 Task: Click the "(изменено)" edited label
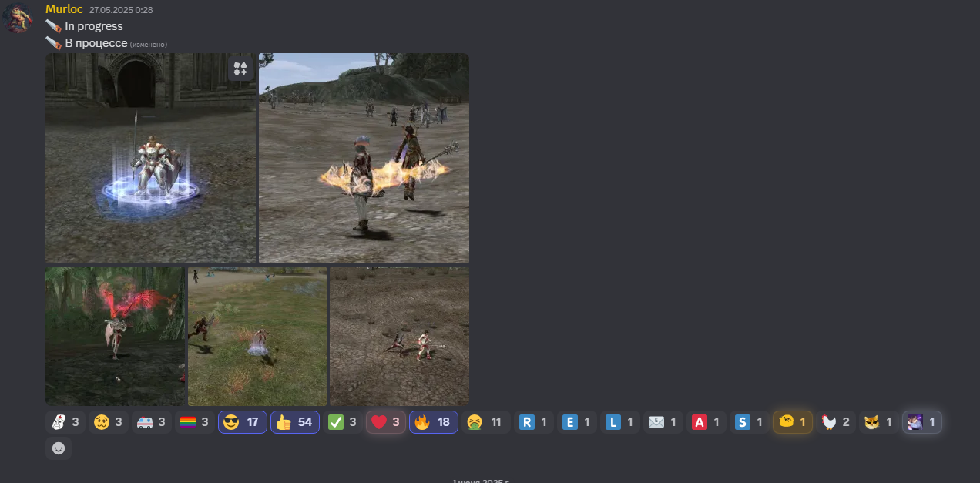(x=148, y=44)
